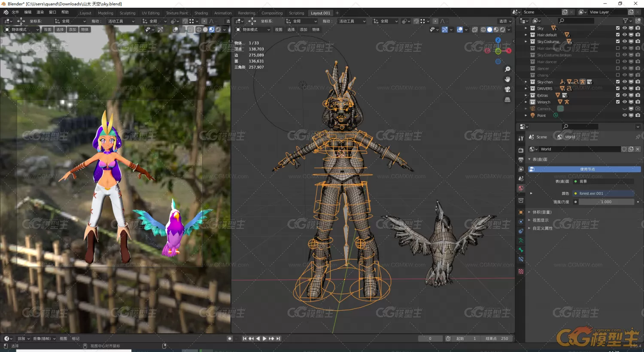
Task: Open 回放 menu in timeline
Action: [23, 339]
